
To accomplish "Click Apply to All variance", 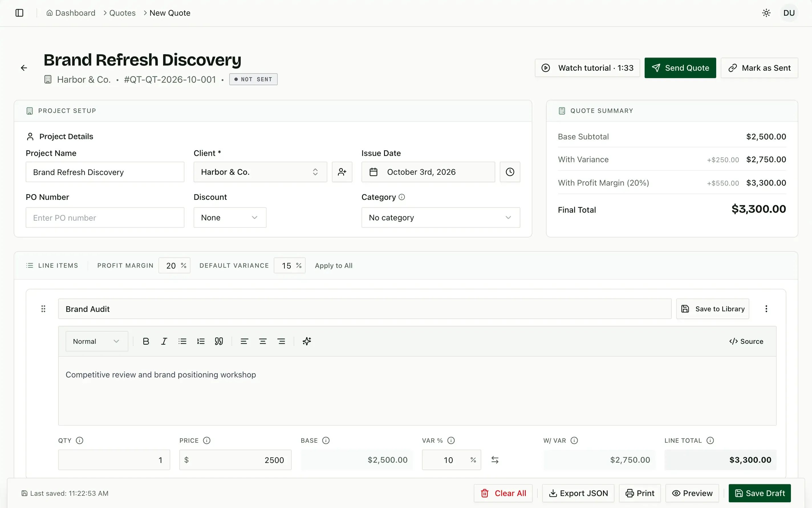I will [x=334, y=266].
